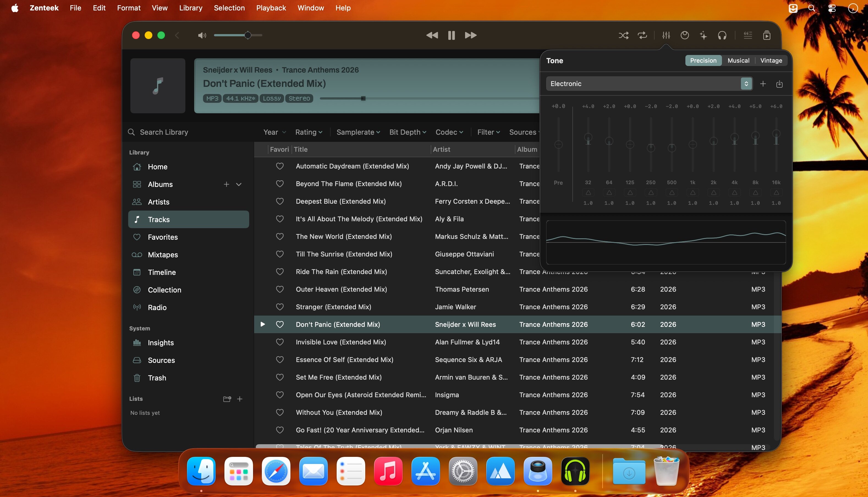Expand the Year filter dropdown
This screenshot has width=868, height=497.
tap(274, 132)
